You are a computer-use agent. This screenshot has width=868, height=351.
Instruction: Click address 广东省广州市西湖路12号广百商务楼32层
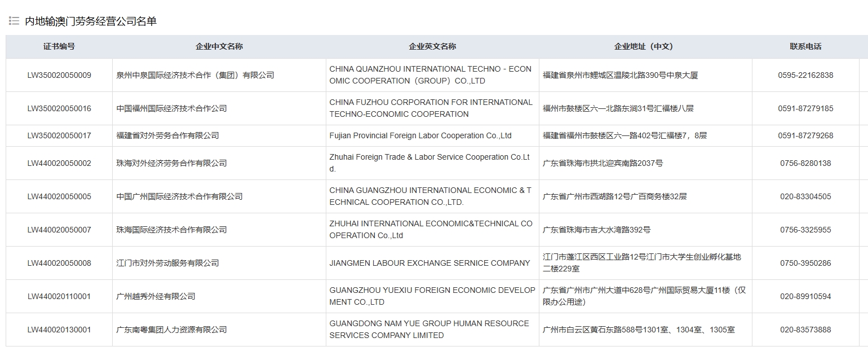tap(614, 196)
